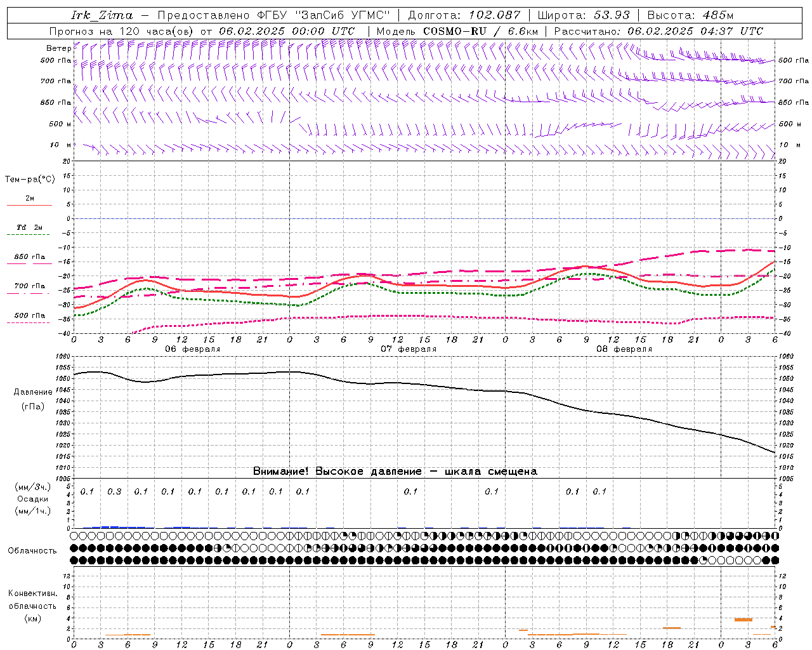Screen dimensions: 812x650
Task: Click the 'Давление' pressure panel label
Action: (x=33, y=392)
